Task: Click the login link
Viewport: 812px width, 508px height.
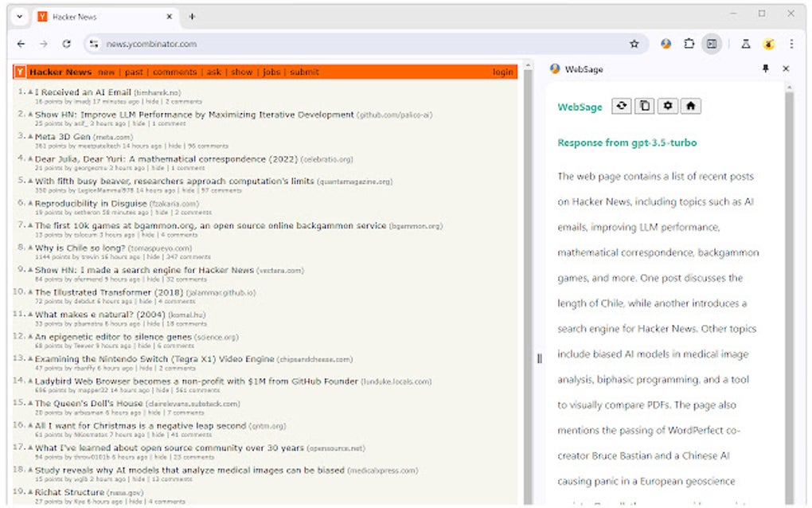Action: 502,71
